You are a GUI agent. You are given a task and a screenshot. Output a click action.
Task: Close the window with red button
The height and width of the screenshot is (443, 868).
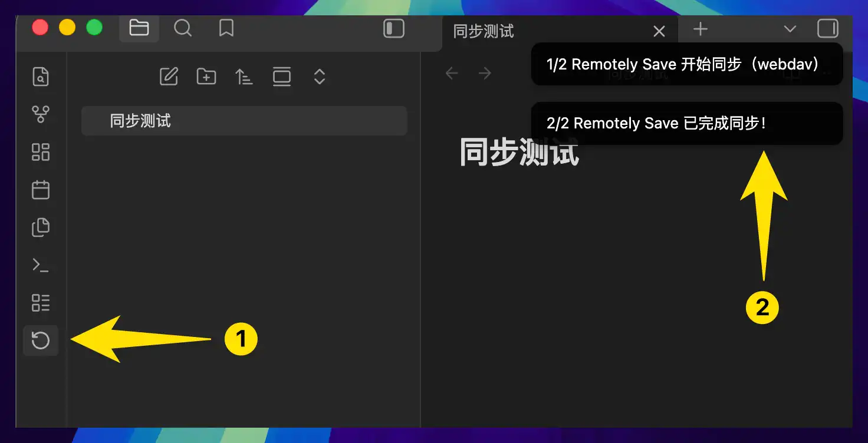pyautogui.click(x=40, y=28)
